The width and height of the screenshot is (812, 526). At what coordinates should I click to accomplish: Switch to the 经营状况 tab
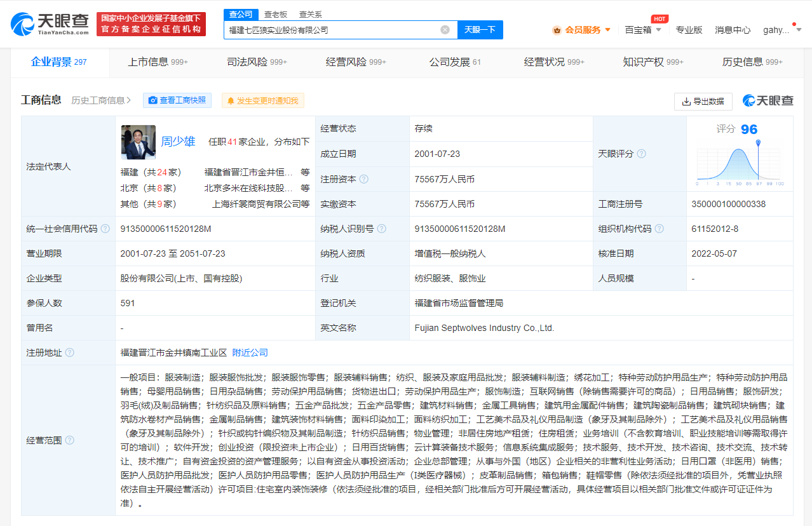[x=554, y=62]
